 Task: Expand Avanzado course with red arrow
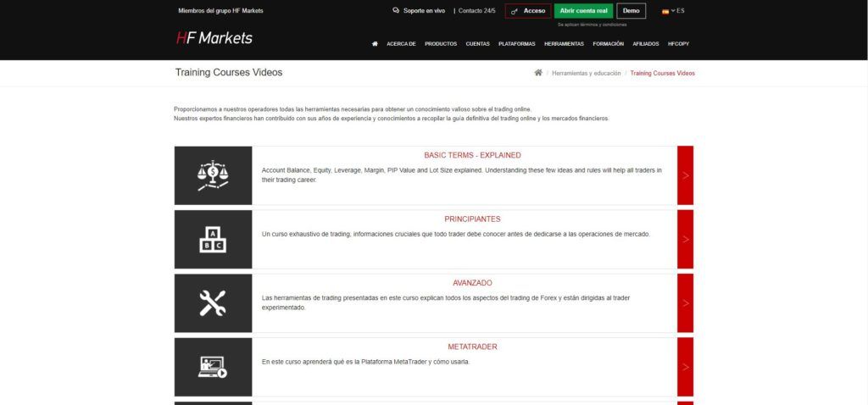[685, 303]
